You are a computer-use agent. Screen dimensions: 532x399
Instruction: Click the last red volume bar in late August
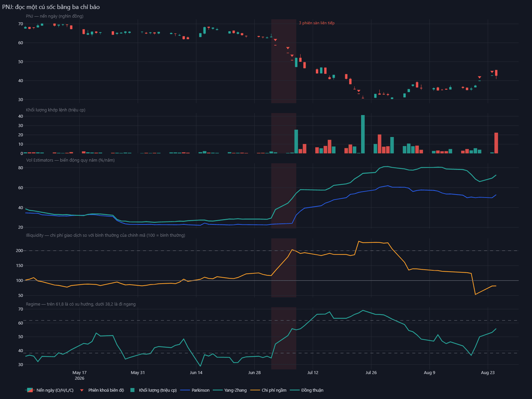click(496, 143)
